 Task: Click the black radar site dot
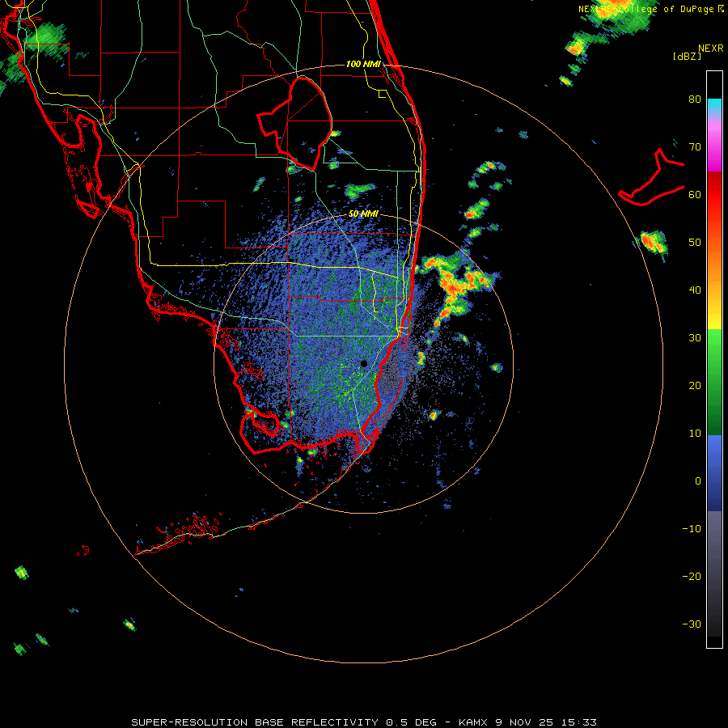point(363,363)
